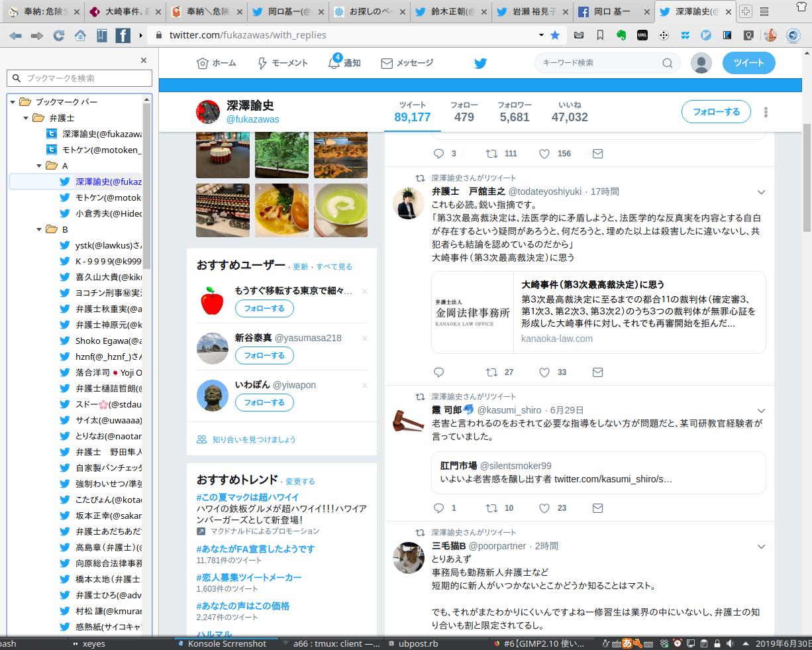Open the green soup photo thumbnail
Screen dimensions: 812x650
click(340, 210)
